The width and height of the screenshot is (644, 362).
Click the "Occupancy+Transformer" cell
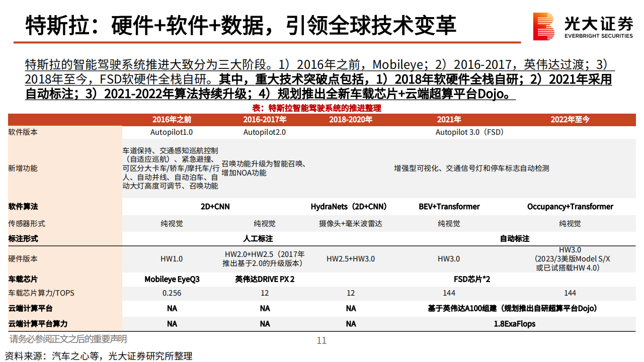[570, 207]
